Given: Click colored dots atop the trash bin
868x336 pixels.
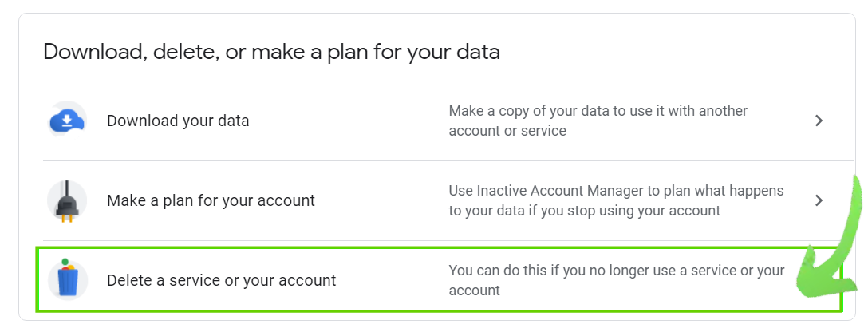Looking at the screenshot, I should point(68,265).
